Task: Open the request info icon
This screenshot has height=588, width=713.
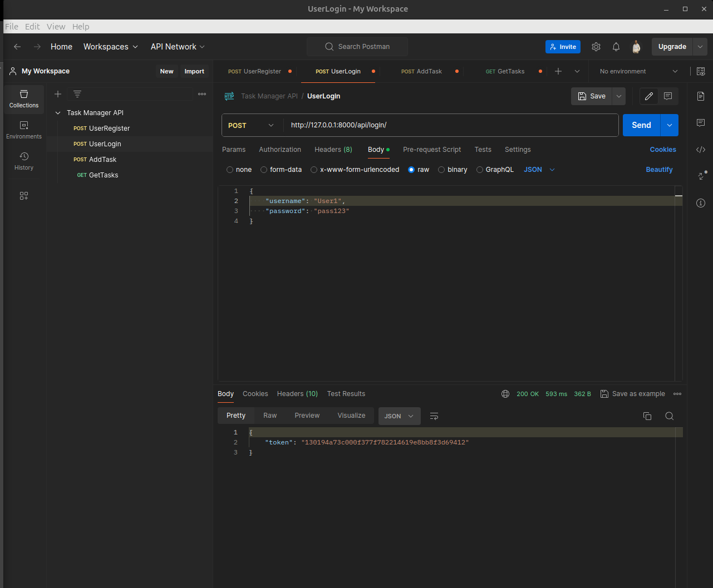Action: coord(701,203)
